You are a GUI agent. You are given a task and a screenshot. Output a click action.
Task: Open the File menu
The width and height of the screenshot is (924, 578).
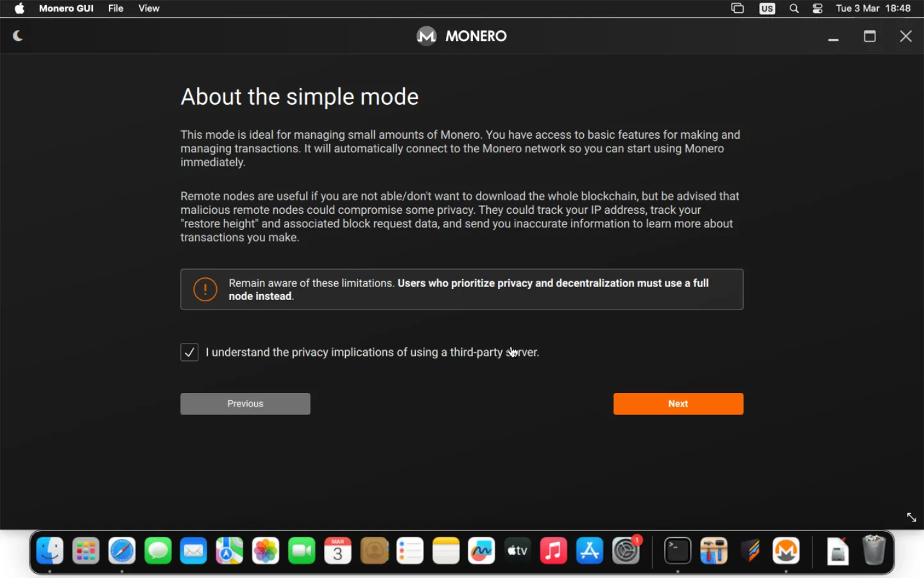coord(116,8)
